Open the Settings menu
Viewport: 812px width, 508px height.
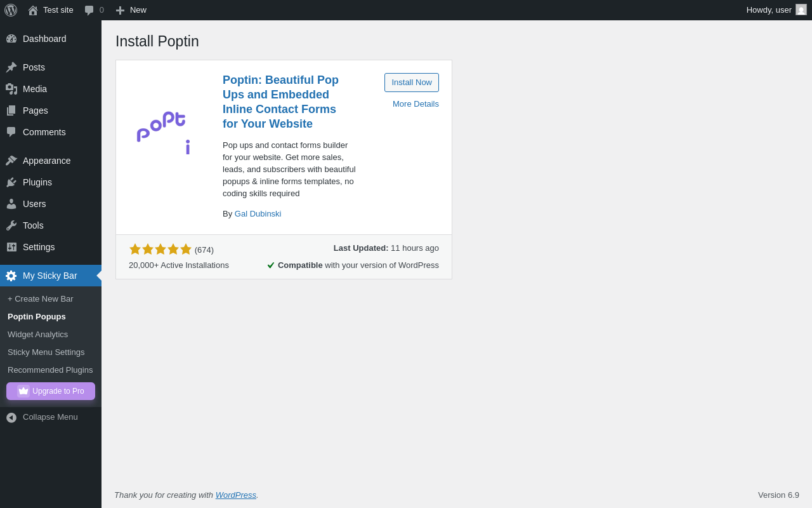tap(39, 247)
